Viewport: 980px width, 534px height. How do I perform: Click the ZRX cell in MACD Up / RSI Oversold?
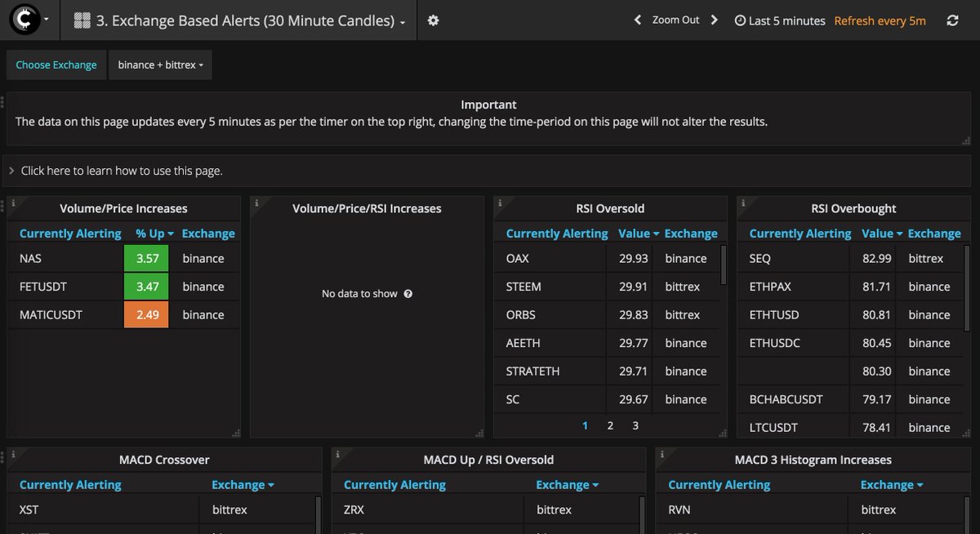click(429, 510)
